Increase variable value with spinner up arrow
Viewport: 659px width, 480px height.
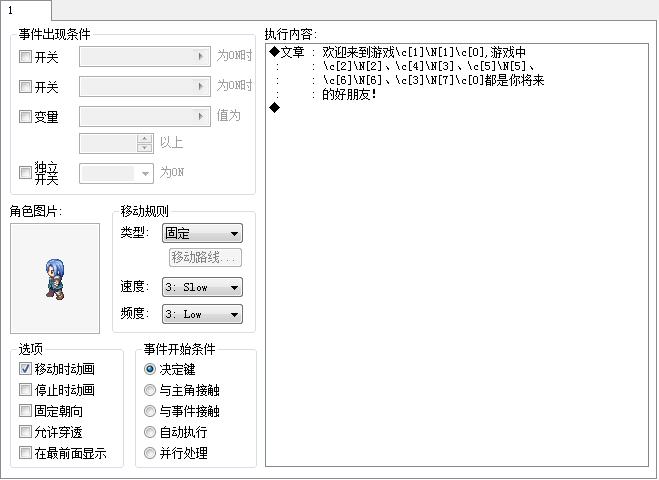click(145, 139)
